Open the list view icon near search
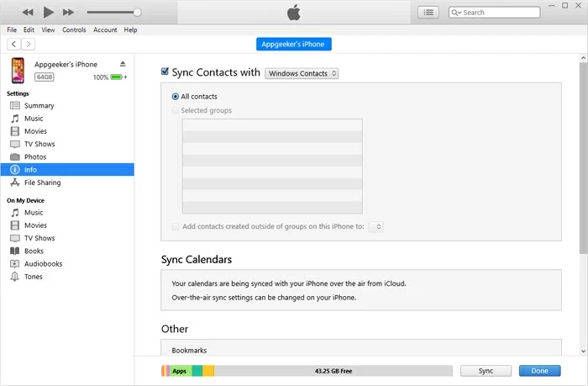588x386 pixels. (x=429, y=13)
